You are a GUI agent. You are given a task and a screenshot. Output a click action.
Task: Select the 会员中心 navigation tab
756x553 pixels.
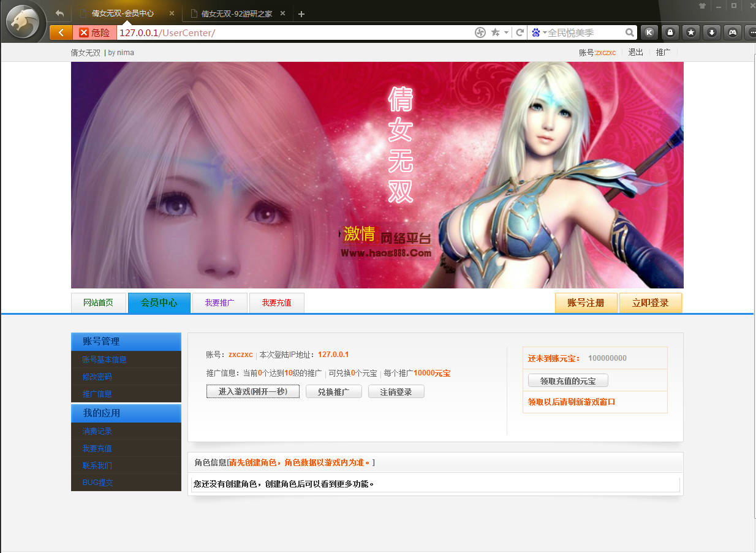pyautogui.click(x=159, y=303)
